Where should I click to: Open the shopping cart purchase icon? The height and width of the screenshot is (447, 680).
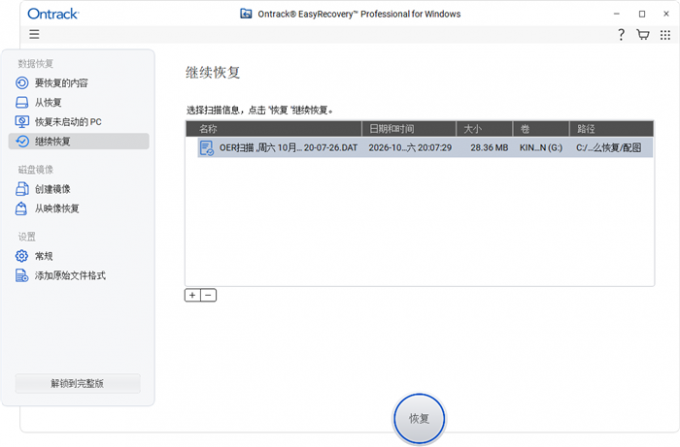pyautogui.click(x=643, y=35)
